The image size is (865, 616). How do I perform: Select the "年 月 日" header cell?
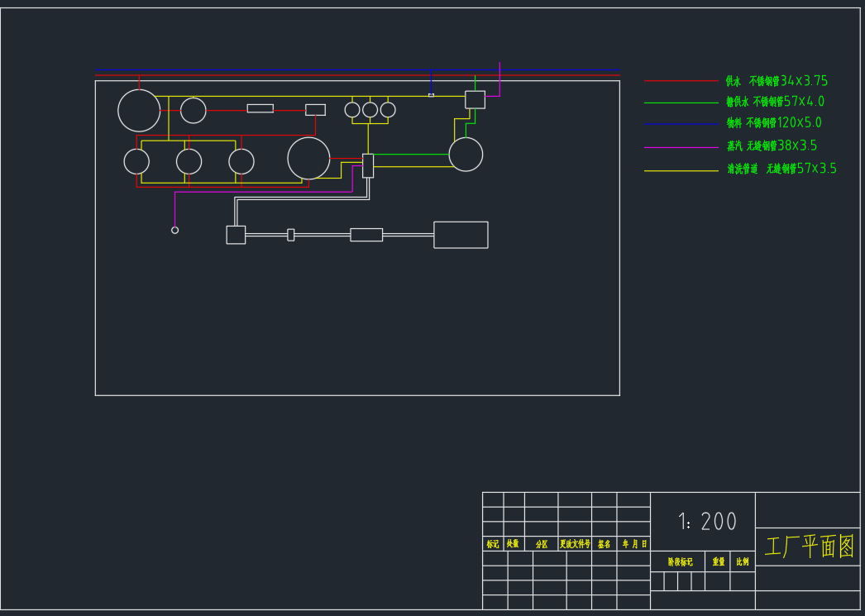tap(634, 544)
